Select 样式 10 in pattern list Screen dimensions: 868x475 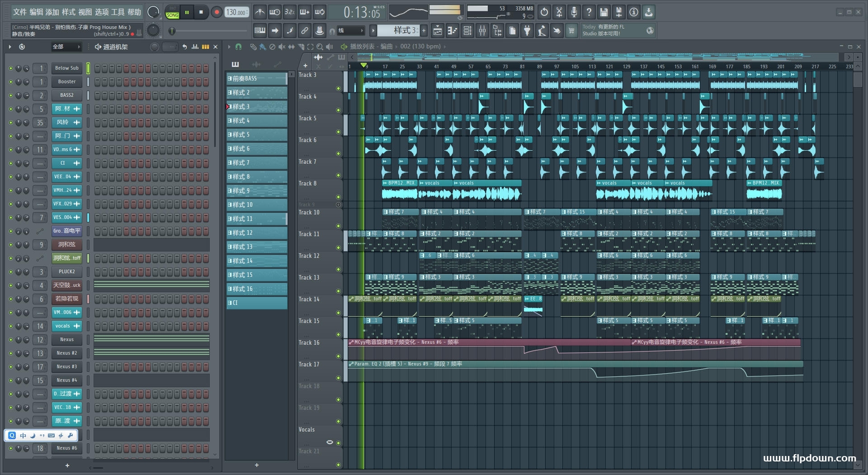(x=256, y=205)
